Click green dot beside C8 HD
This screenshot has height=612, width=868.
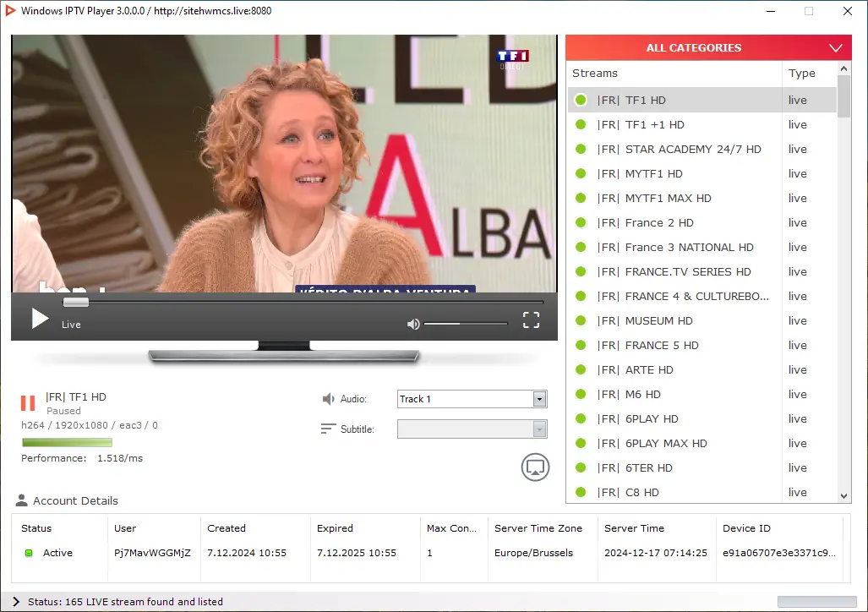pos(581,492)
